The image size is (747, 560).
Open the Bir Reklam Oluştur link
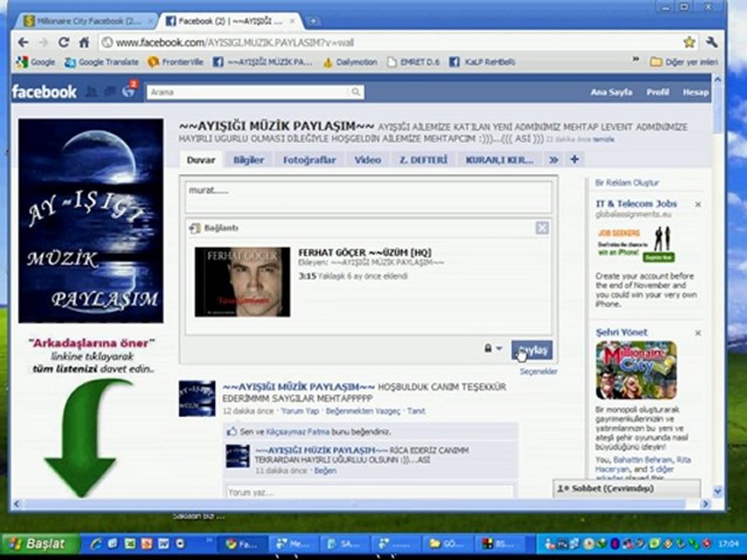point(627,183)
